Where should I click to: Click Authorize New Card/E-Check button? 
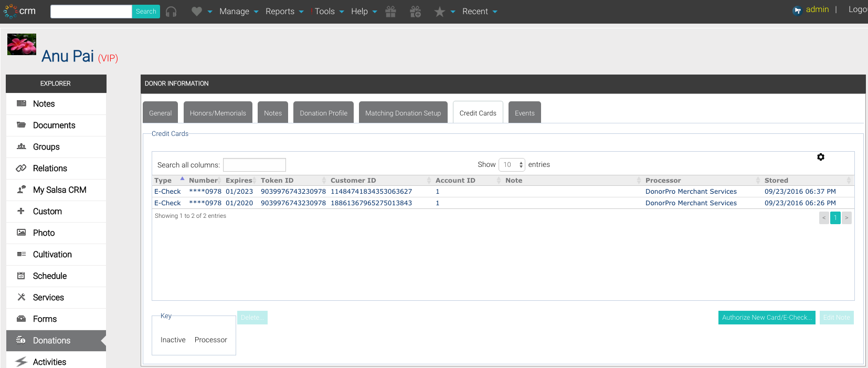point(767,318)
